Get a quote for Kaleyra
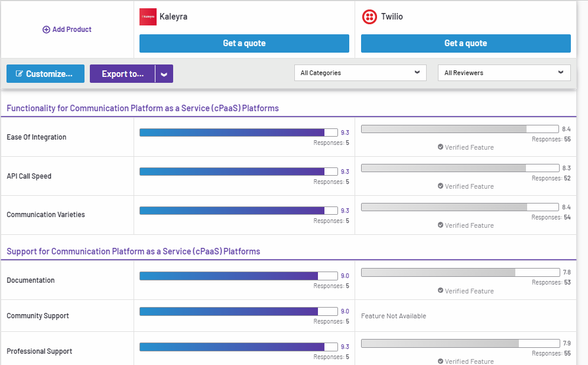This screenshot has height=365, width=588. [x=244, y=43]
